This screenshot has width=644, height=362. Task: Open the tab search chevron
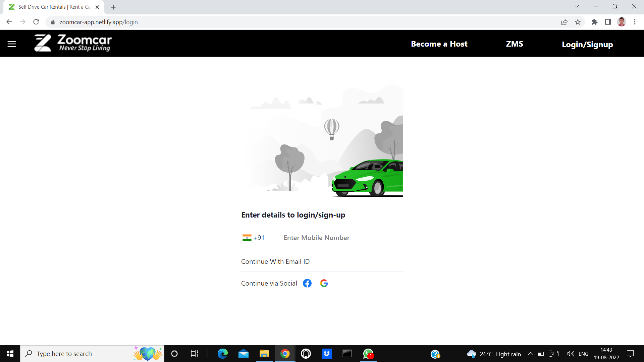click(x=577, y=6)
